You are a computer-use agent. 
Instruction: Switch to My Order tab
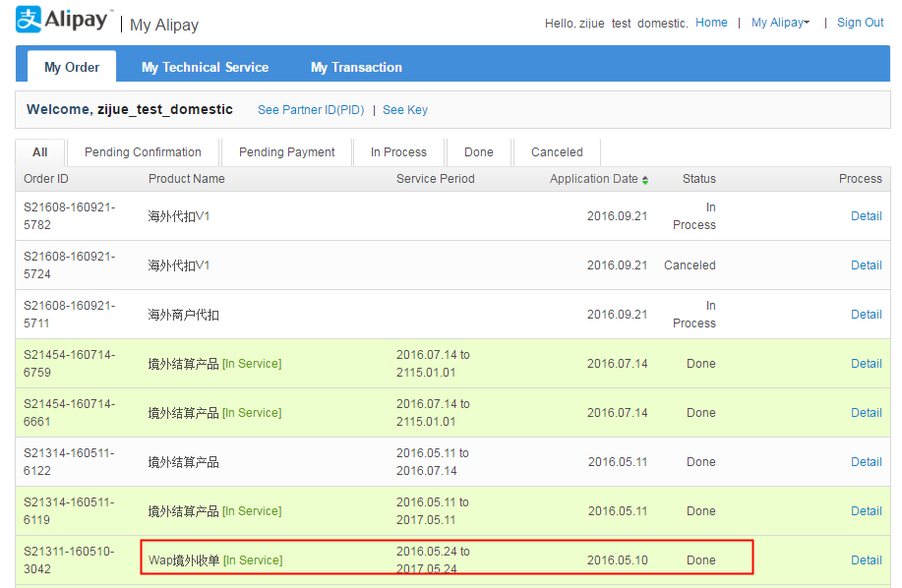[72, 67]
